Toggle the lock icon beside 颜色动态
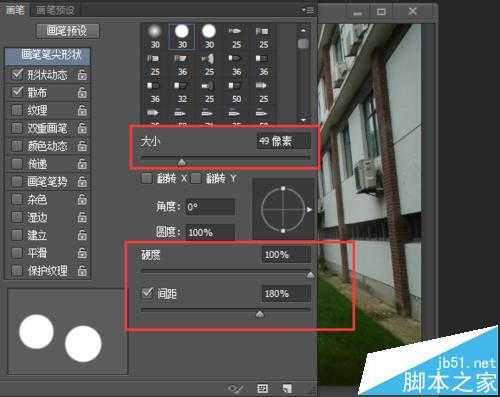This screenshot has width=500, height=397. pos(82,146)
